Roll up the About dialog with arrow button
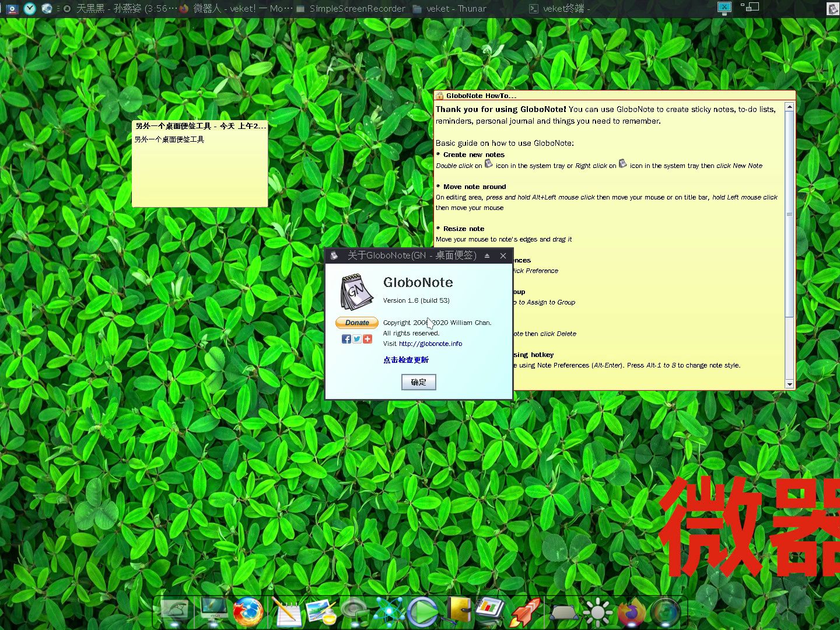 click(487, 256)
